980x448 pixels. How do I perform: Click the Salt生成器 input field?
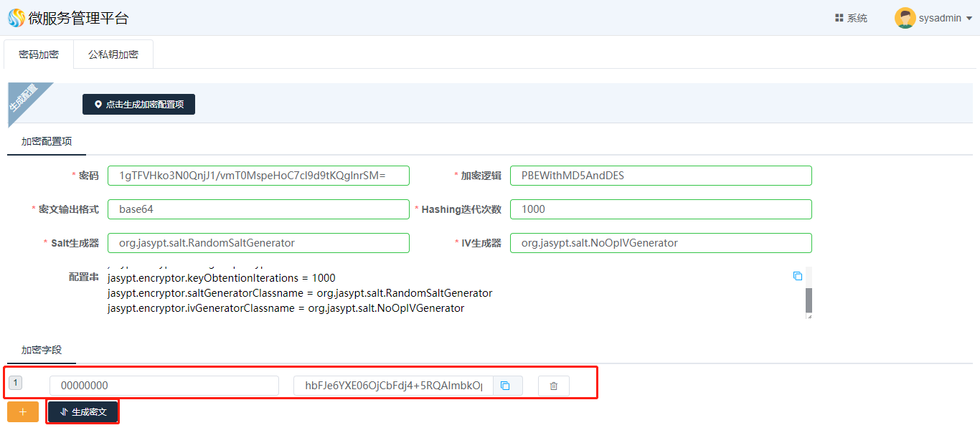[x=258, y=243]
